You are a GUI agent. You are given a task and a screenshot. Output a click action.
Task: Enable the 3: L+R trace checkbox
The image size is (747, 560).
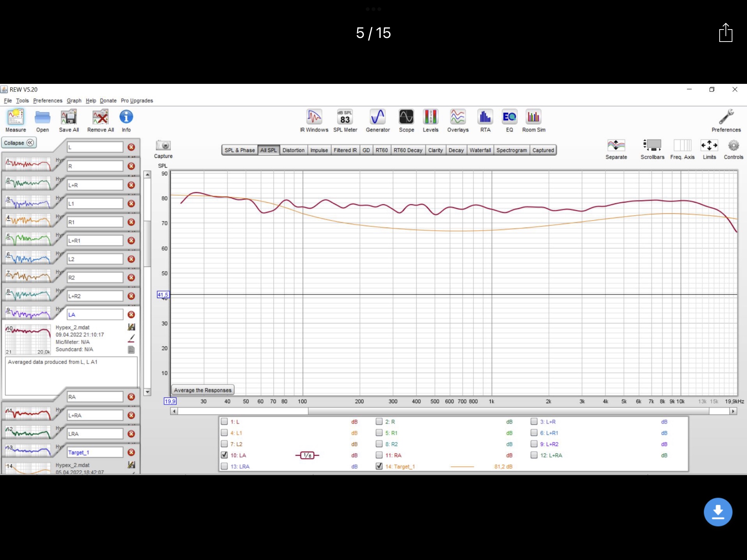pyautogui.click(x=534, y=421)
